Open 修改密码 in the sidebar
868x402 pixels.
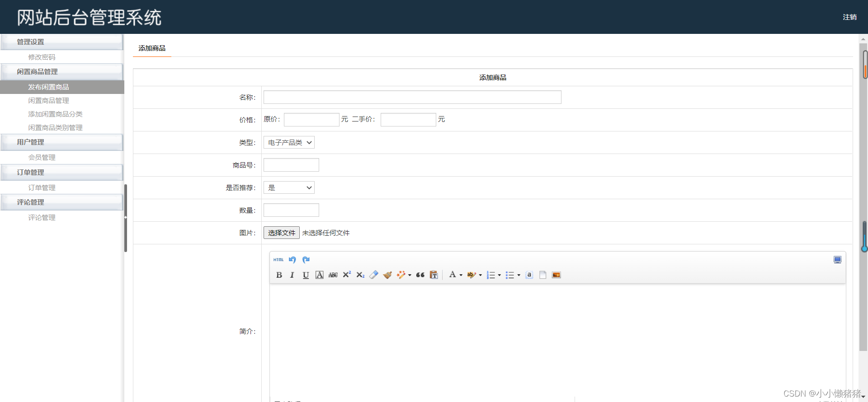coord(42,57)
